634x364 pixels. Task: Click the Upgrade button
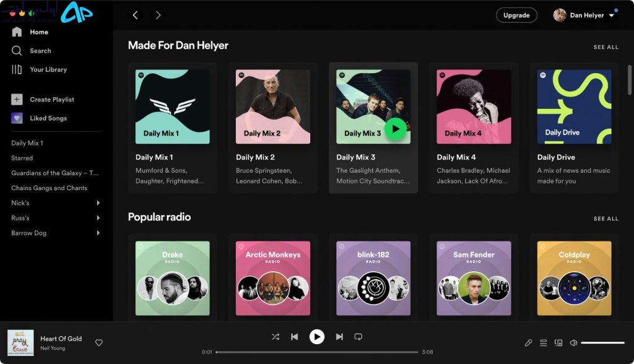pos(516,15)
